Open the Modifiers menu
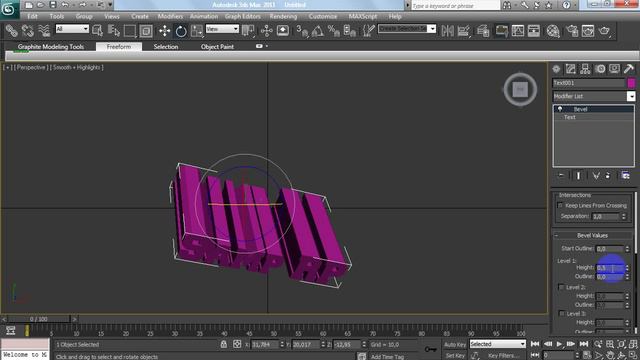 170,16
